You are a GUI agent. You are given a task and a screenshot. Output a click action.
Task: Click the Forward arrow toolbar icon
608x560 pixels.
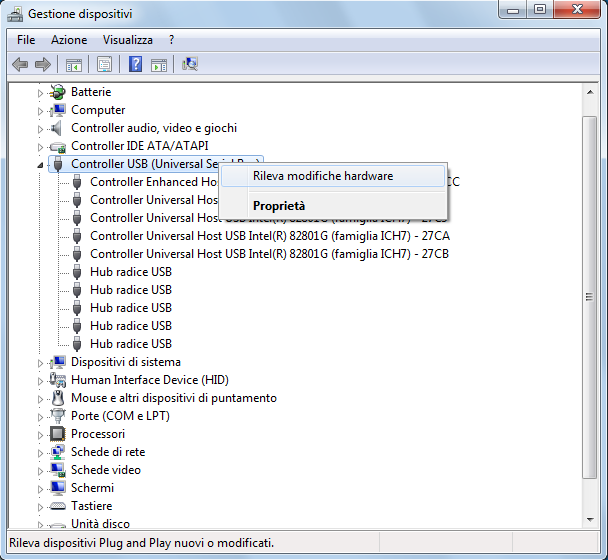click(x=43, y=64)
